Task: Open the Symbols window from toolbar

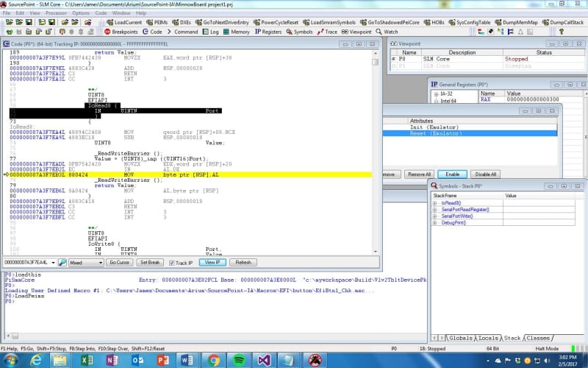Action: [x=299, y=32]
